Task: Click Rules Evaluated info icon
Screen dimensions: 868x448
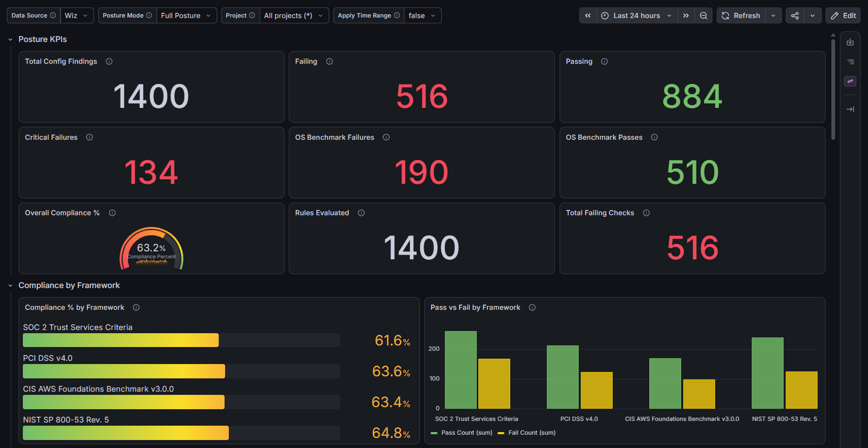Action: pyautogui.click(x=361, y=213)
